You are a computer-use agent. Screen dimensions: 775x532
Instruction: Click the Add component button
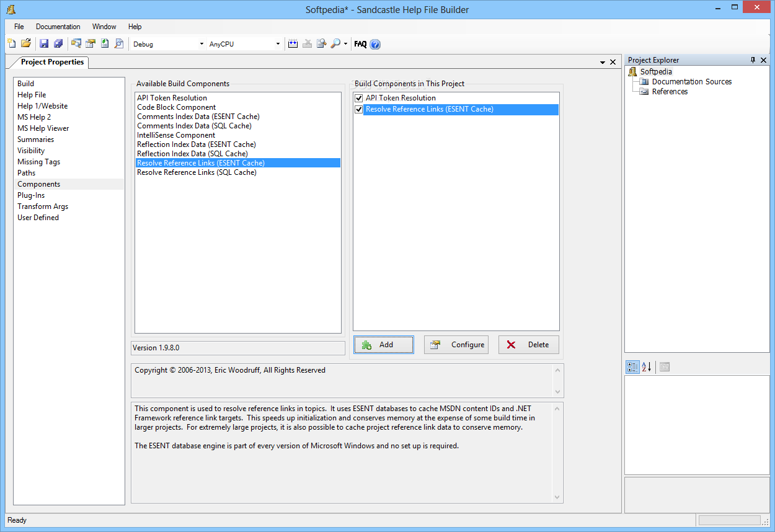[384, 345]
